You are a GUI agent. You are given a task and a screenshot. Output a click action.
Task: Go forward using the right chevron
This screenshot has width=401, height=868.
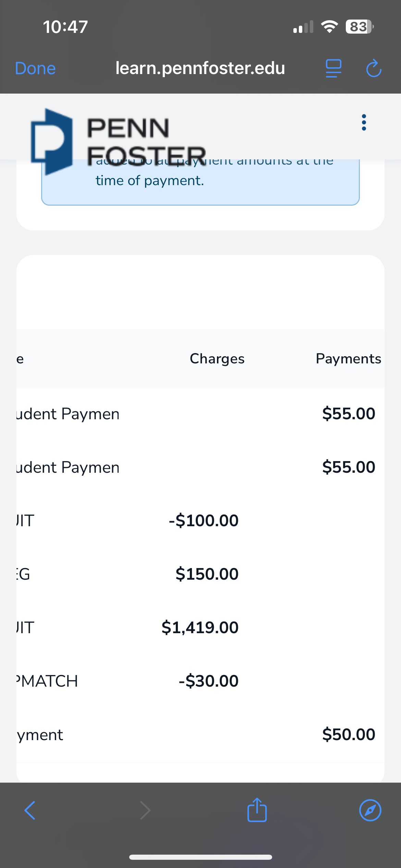click(145, 810)
